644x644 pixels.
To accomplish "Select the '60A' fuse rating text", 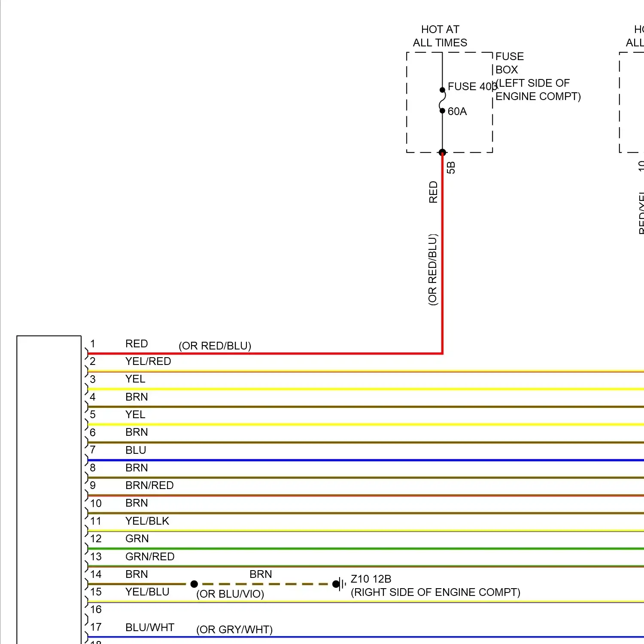I will (x=457, y=111).
